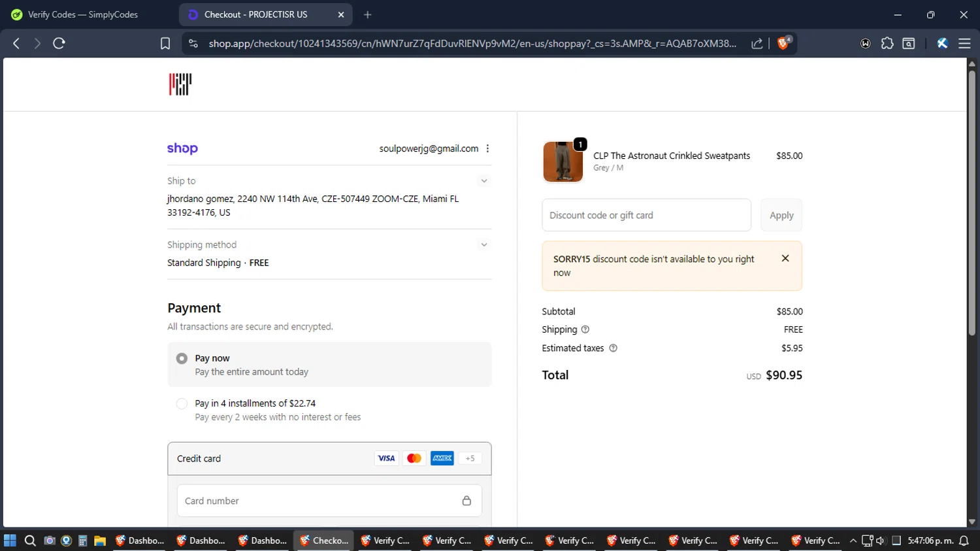Reload the checkout page
980x551 pixels.
click(x=59, y=43)
